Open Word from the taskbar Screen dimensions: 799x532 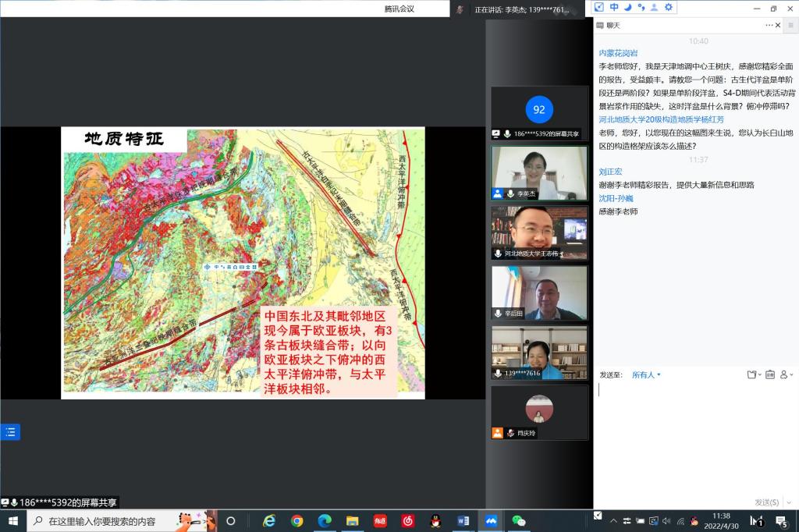coord(463,521)
